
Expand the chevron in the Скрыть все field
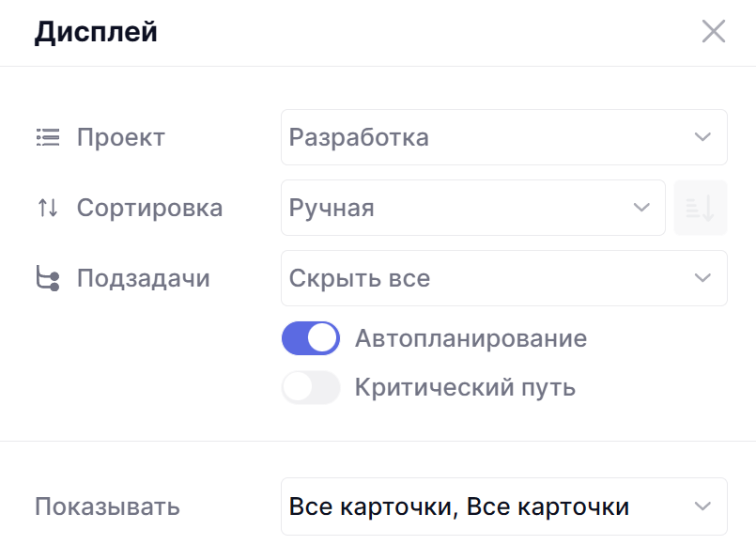tap(702, 278)
